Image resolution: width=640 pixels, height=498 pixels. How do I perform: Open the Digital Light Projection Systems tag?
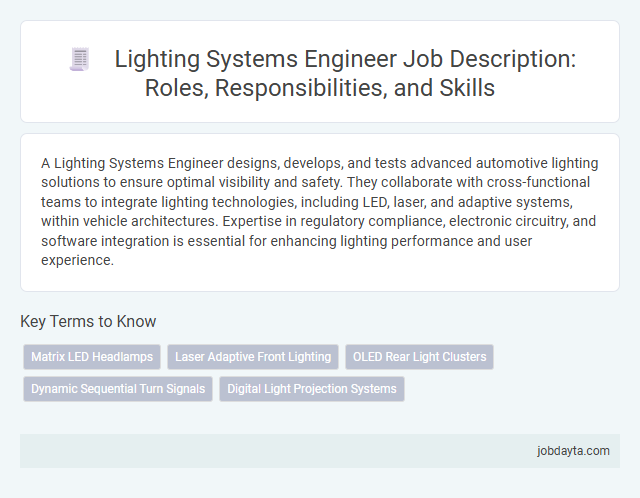pyautogui.click(x=312, y=389)
